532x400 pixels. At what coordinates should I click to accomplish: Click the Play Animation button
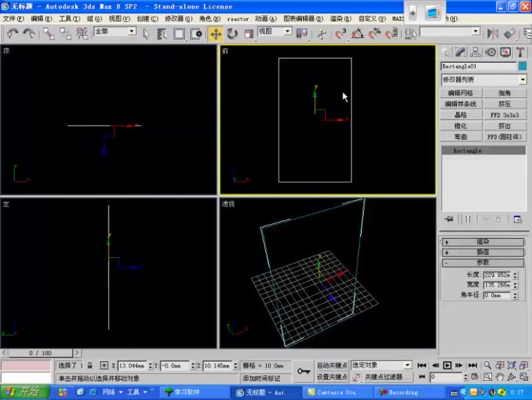coord(447,366)
